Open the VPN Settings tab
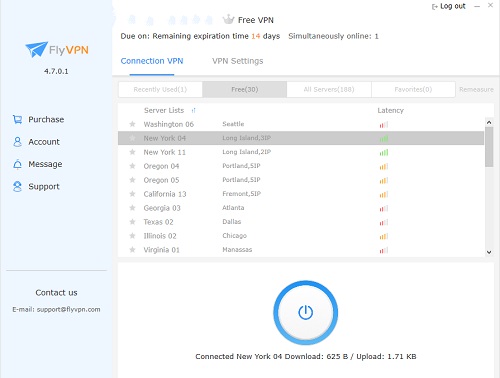The height and width of the screenshot is (378, 500). tap(238, 61)
